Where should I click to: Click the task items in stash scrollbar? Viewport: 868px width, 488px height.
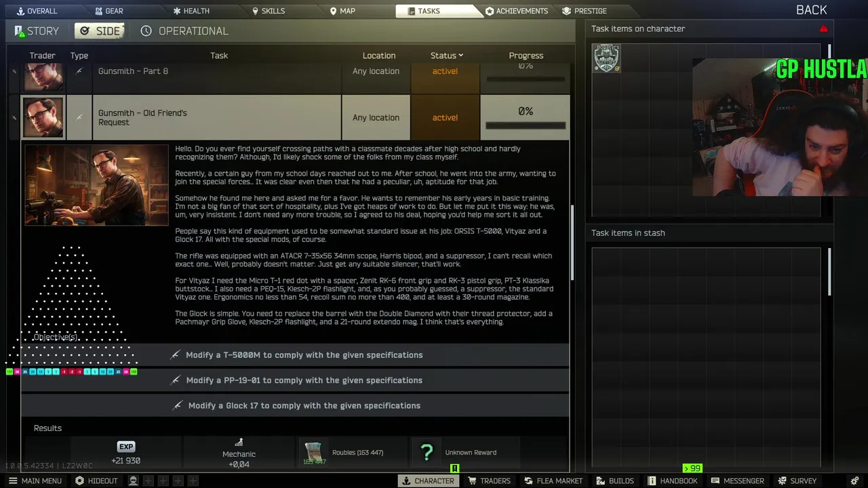[x=829, y=271]
